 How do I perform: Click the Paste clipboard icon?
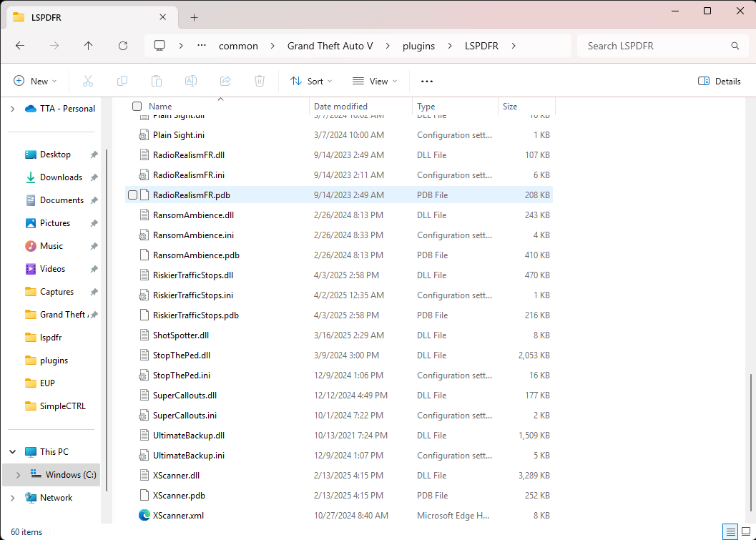pyautogui.click(x=157, y=81)
